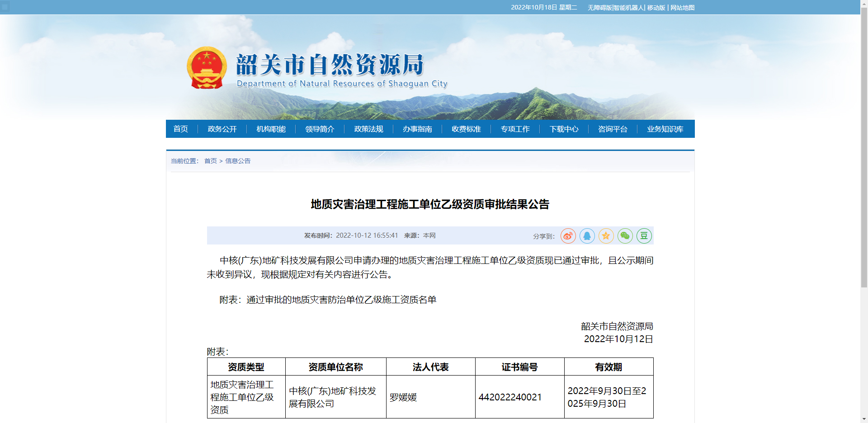Open the 专项工作 section

515,129
